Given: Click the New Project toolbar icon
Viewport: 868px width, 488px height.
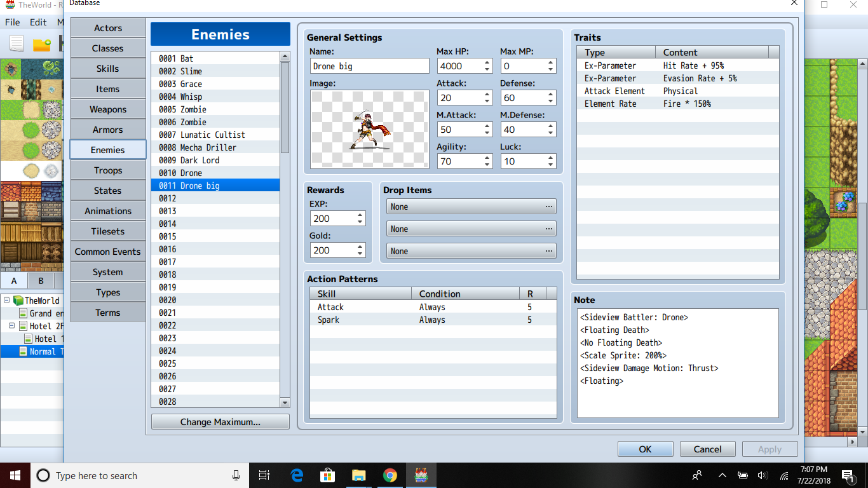Looking at the screenshot, I should point(17,44).
